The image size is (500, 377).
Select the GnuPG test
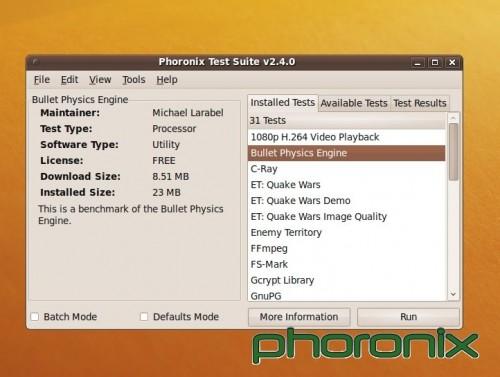(x=347, y=295)
